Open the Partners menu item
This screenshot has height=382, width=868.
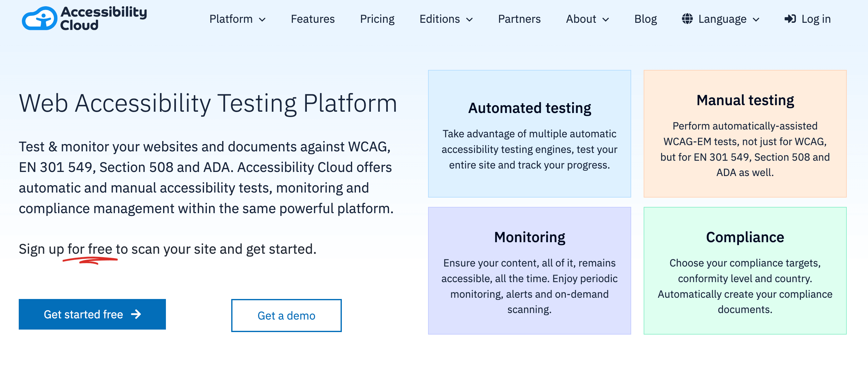[519, 19]
